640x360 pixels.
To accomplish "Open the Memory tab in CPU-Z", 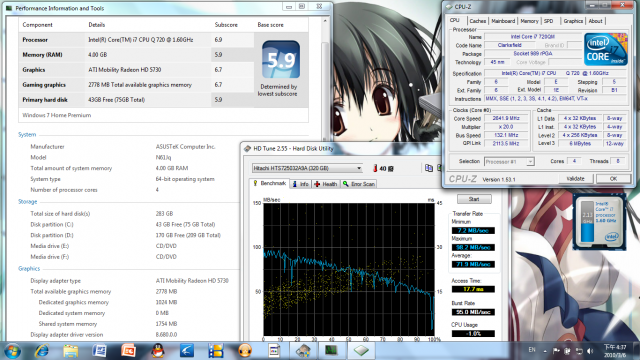I will pyautogui.click(x=529, y=21).
